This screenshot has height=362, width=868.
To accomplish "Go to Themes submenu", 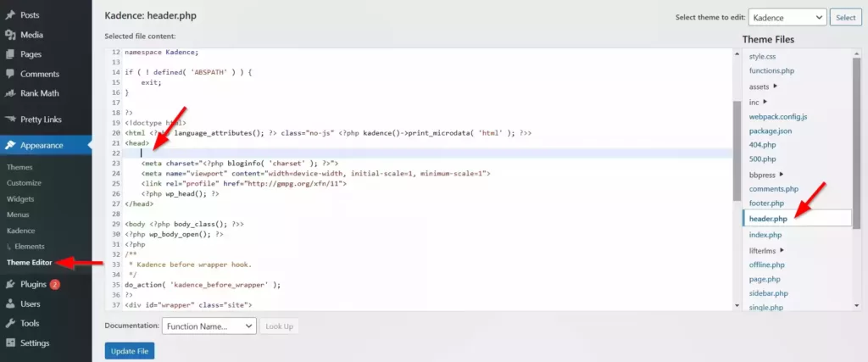I will point(19,167).
